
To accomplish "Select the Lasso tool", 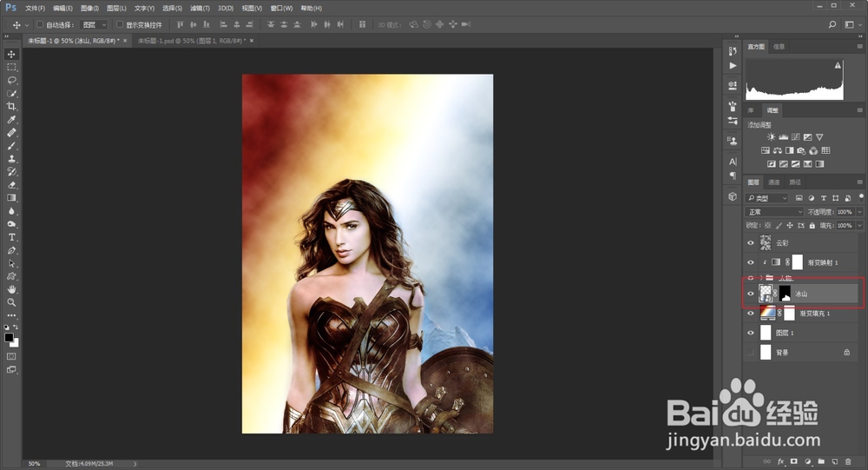I will 11,81.
